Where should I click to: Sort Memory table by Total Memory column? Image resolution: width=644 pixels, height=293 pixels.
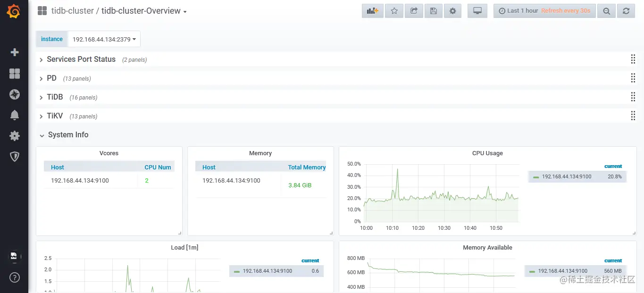coord(307,167)
